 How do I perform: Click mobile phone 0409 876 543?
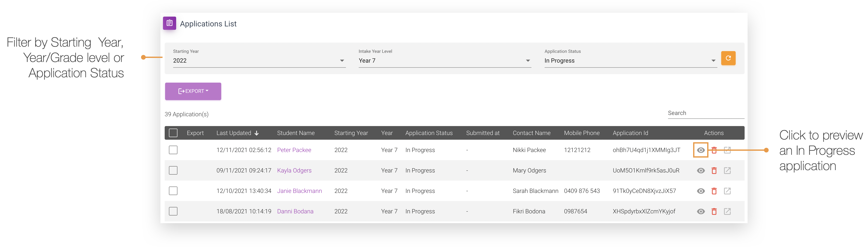[x=582, y=191]
